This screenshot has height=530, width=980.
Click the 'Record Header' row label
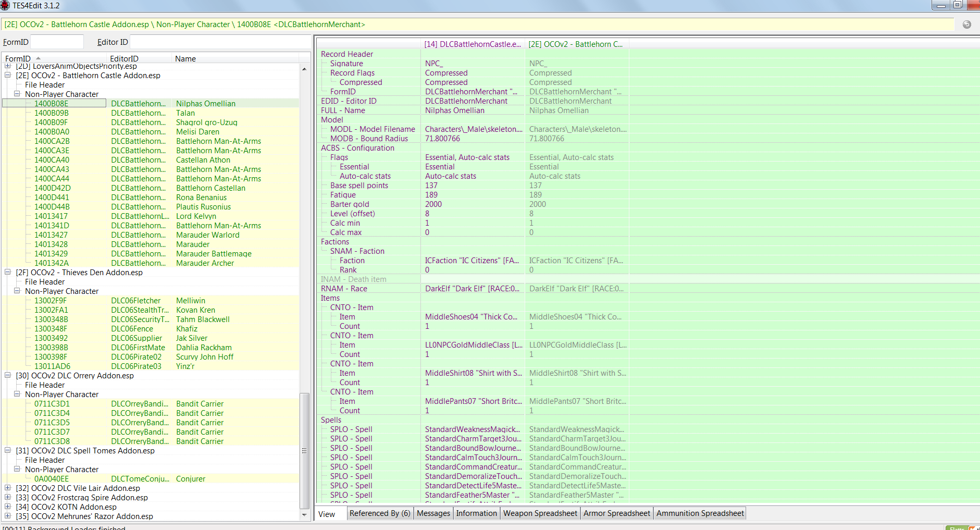point(347,54)
